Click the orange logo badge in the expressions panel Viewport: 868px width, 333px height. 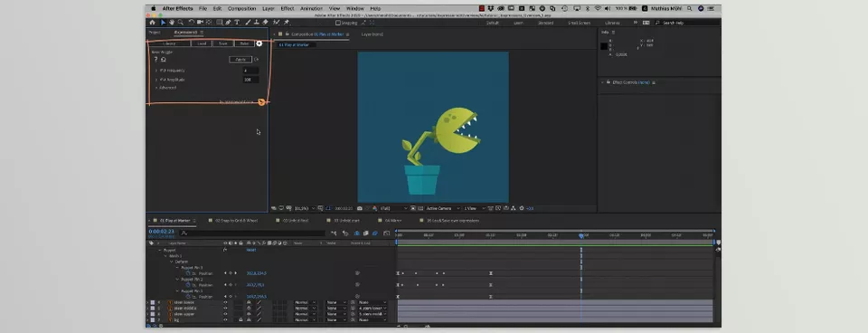261,102
